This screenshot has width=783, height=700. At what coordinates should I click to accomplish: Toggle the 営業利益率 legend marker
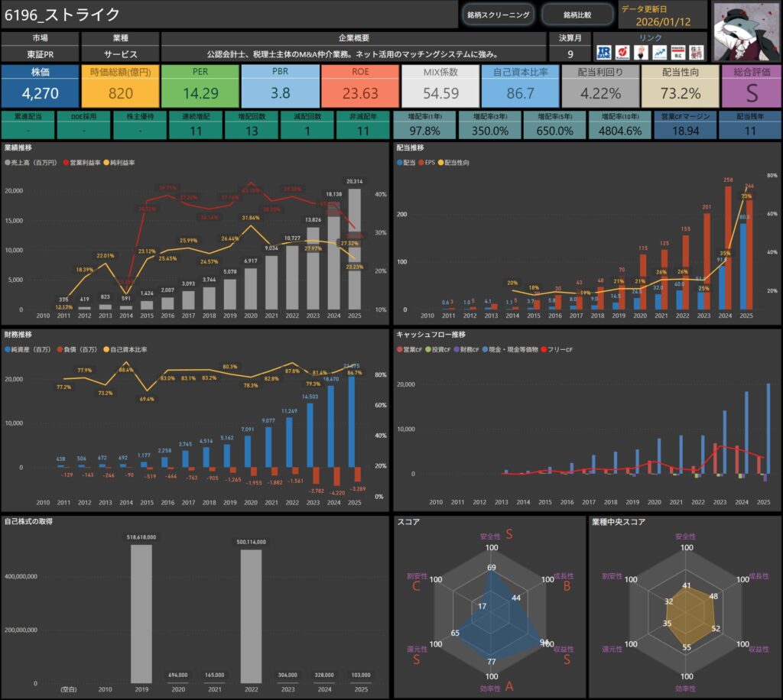click(x=66, y=163)
